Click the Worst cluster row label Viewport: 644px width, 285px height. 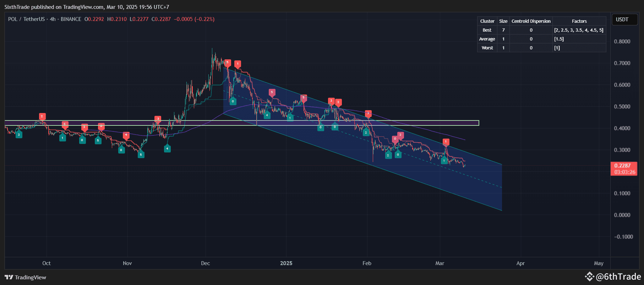click(x=487, y=48)
